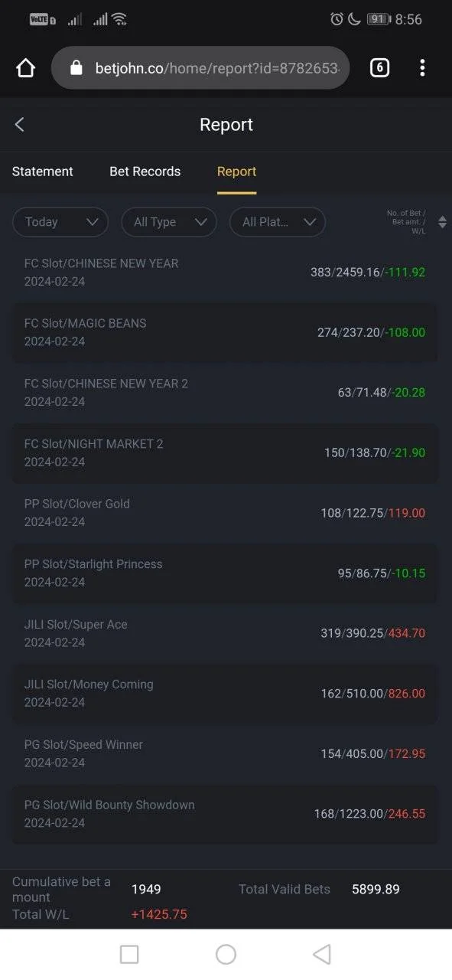Tap the padlock site security icon

[x=76, y=68]
